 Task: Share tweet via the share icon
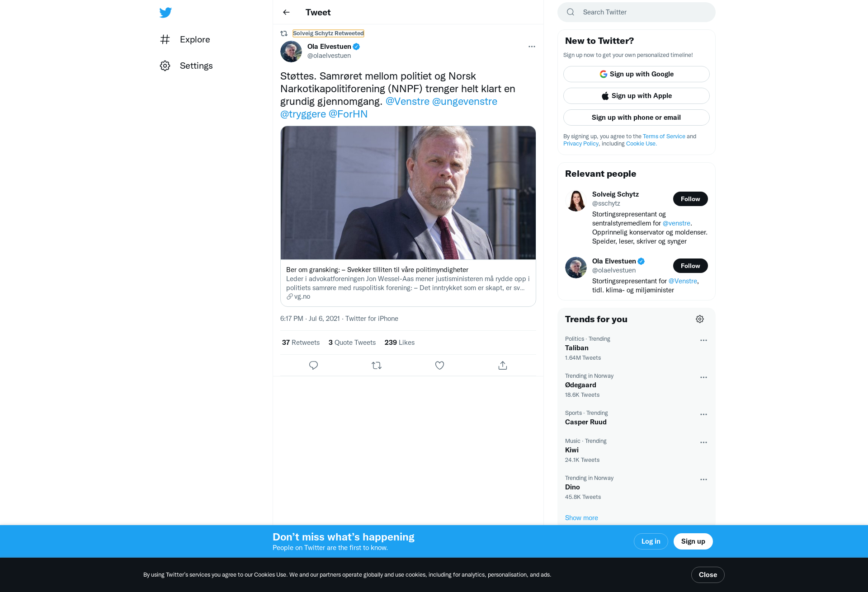pyautogui.click(x=503, y=365)
